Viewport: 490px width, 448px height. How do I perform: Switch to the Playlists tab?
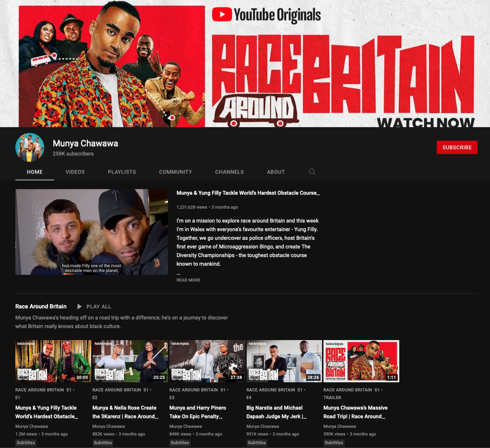point(122,172)
